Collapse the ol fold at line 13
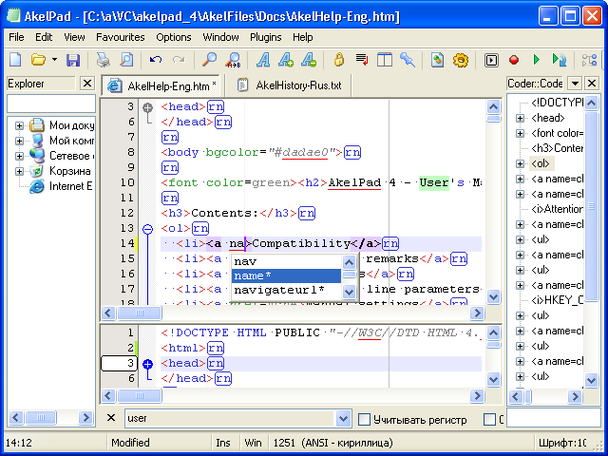Image resolution: width=608 pixels, height=456 pixels. [147, 229]
